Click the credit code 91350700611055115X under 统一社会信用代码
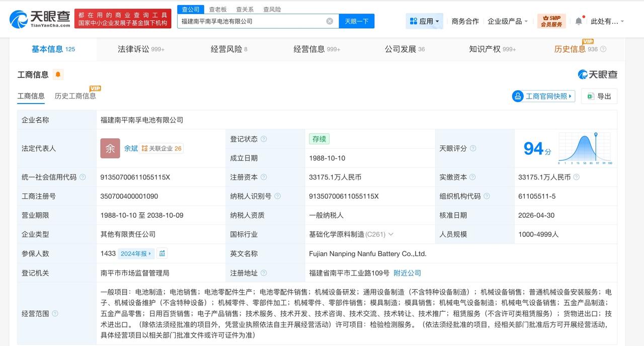Image resolution: width=644 pixels, height=346 pixels. [135, 177]
